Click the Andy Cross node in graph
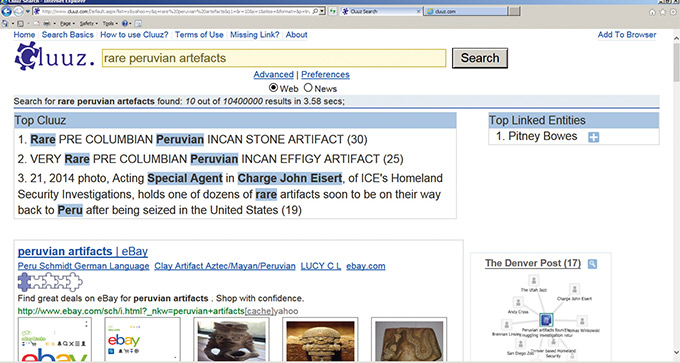 pyautogui.click(x=518, y=302)
